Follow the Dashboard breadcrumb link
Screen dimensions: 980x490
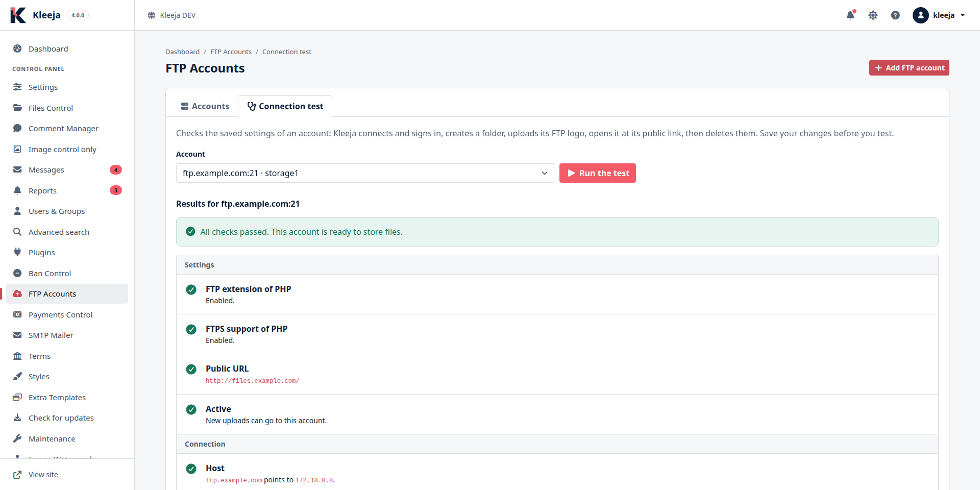pos(182,52)
